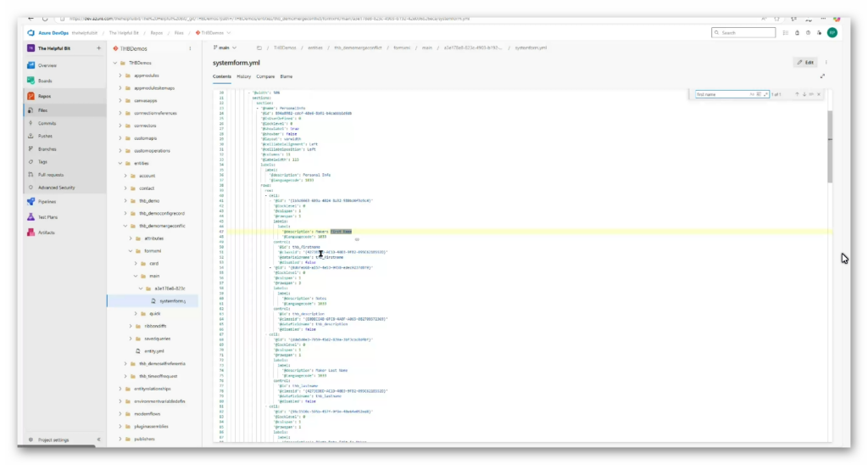Open the work items list icon in header

(786, 33)
